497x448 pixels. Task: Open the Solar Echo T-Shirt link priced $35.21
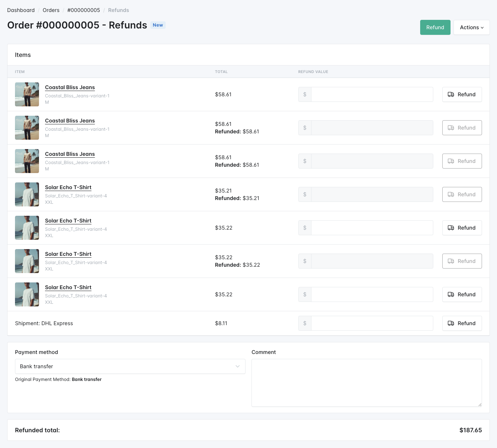pyautogui.click(x=68, y=187)
